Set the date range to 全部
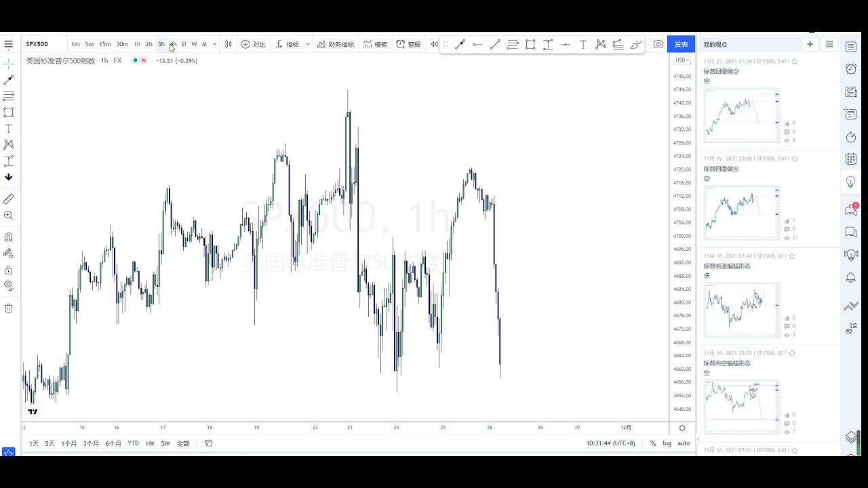This screenshot has height=488, width=868. (183, 443)
